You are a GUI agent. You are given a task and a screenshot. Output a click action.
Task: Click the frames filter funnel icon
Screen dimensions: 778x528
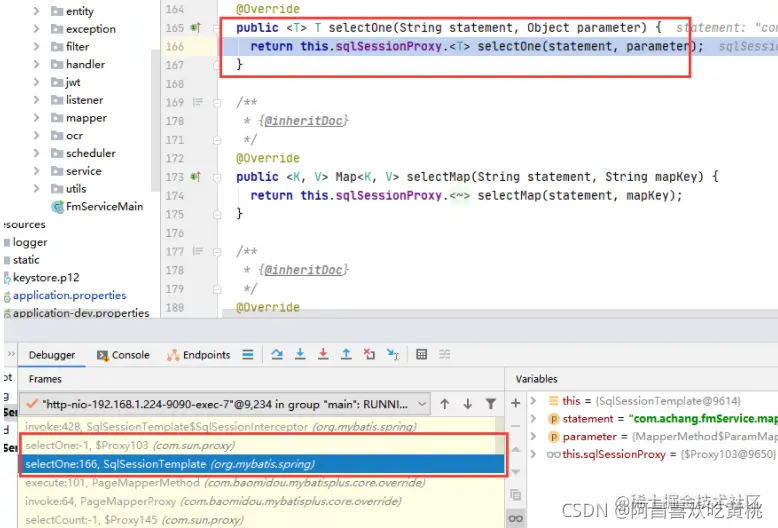coord(491,404)
